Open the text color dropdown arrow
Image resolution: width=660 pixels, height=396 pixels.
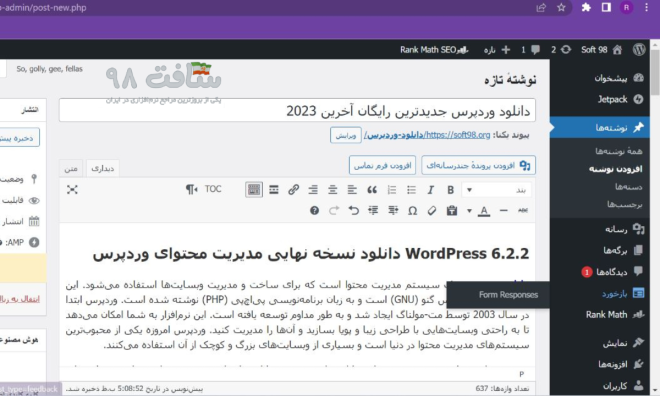click(x=469, y=210)
